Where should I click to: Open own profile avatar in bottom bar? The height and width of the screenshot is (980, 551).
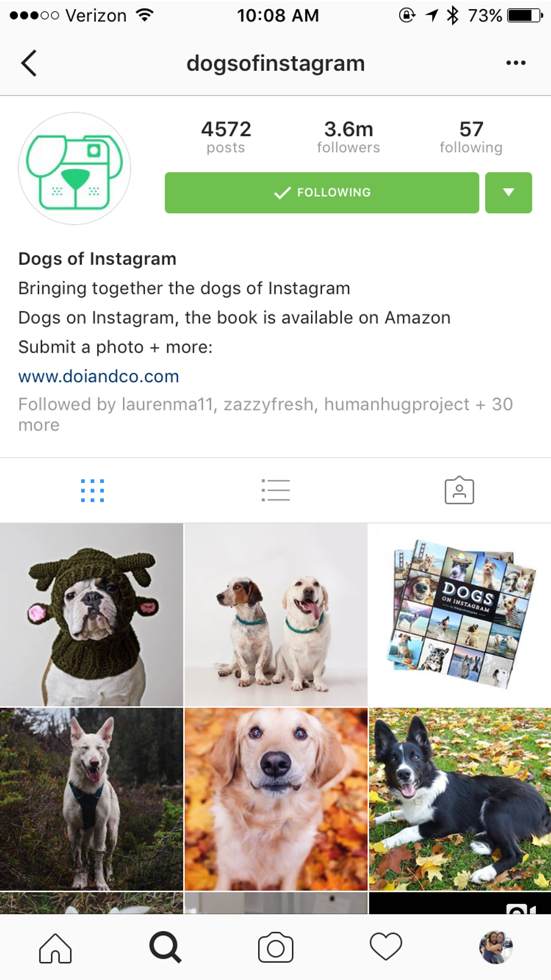click(x=496, y=947)
